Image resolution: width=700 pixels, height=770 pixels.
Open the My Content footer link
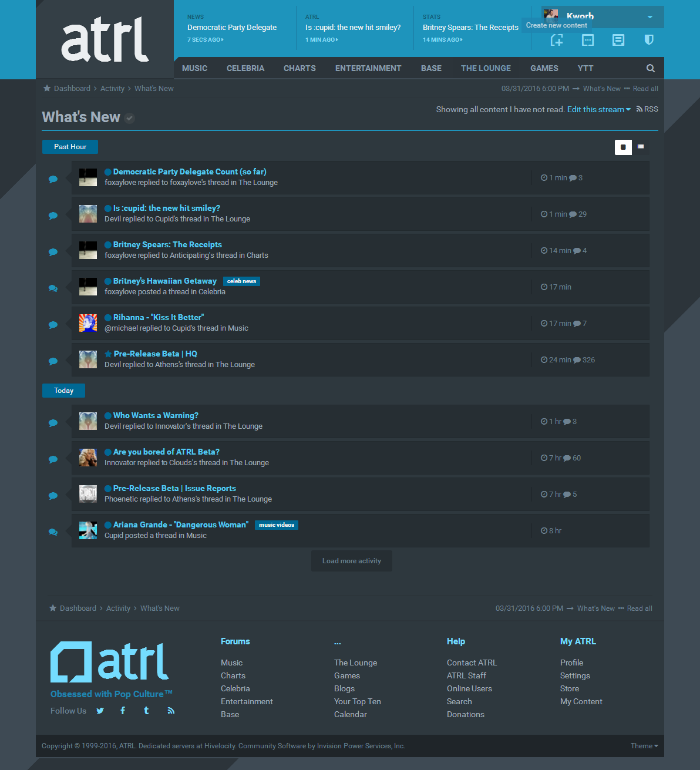(x=581, y=701)
